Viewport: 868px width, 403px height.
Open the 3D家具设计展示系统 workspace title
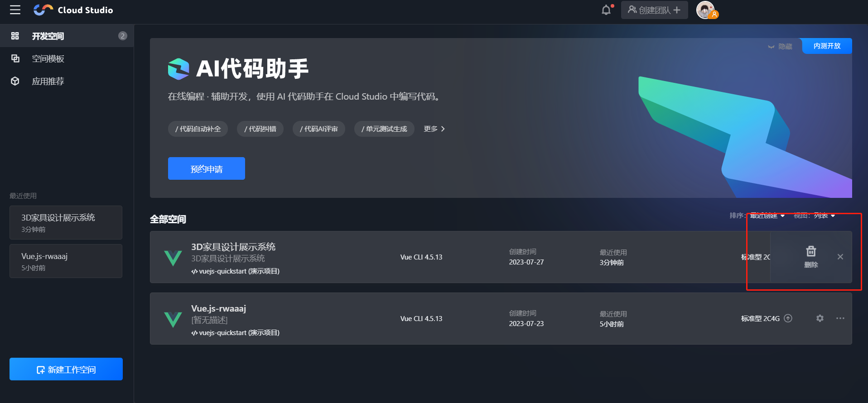[x=233, y=247]
